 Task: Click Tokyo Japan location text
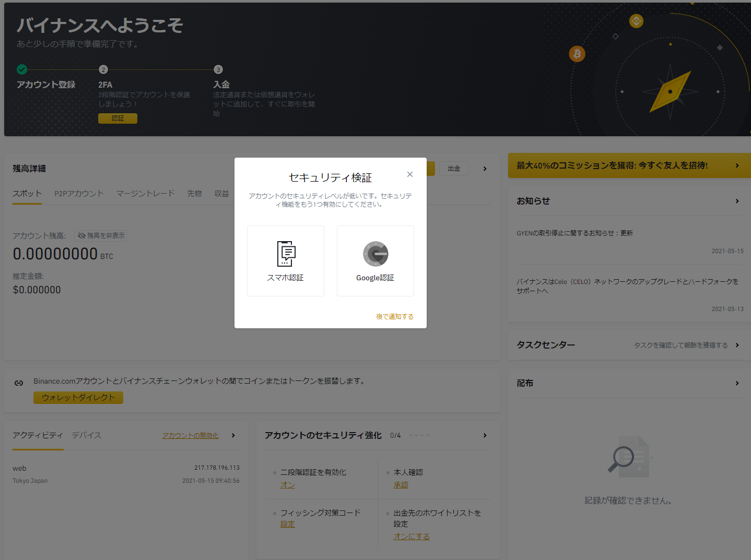(30, 481)
